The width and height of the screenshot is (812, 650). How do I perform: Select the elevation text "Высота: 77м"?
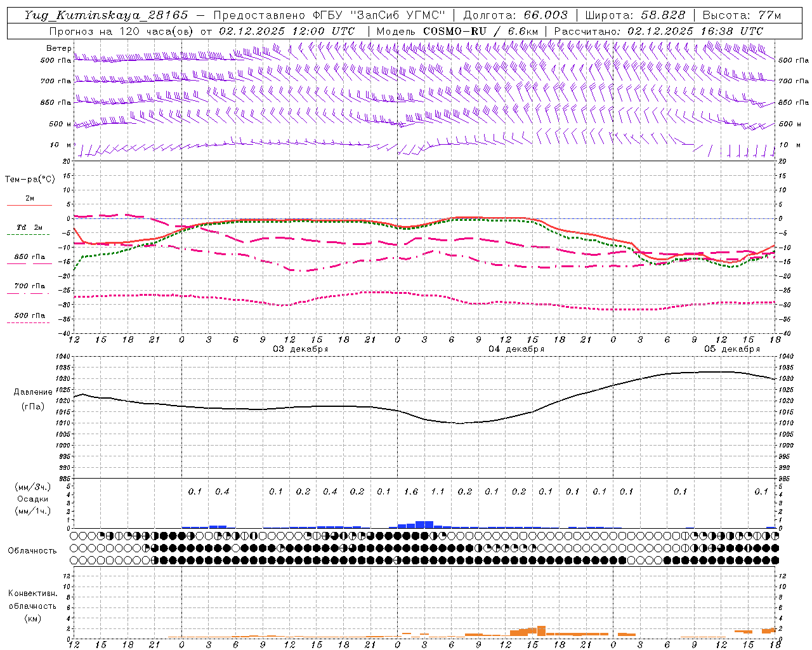[x=742, y=15]
